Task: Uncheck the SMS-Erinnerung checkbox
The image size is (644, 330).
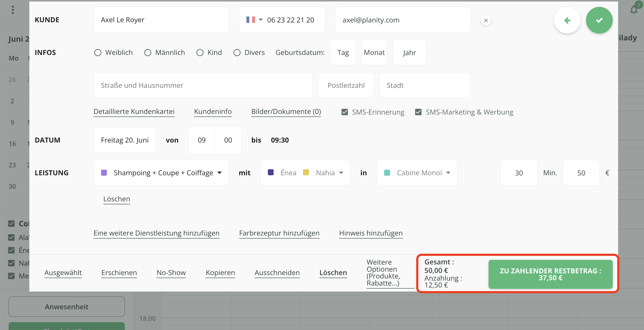Action: coord(344,112)
